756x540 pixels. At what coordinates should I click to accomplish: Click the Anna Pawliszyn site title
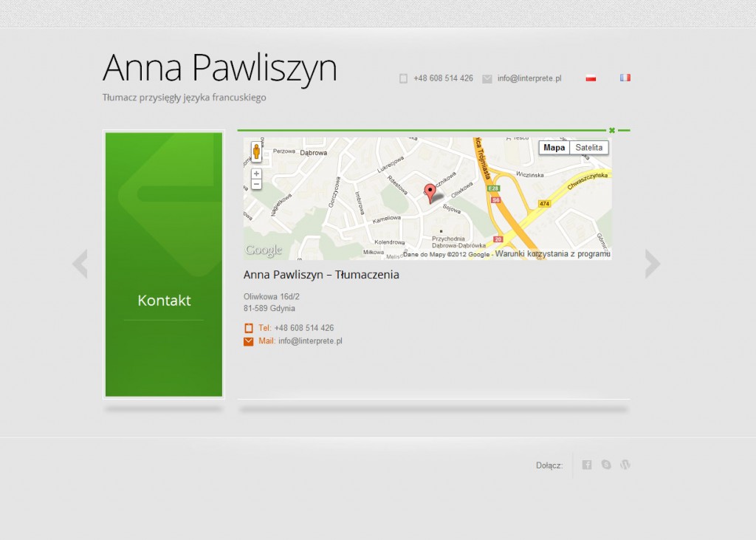219,68
